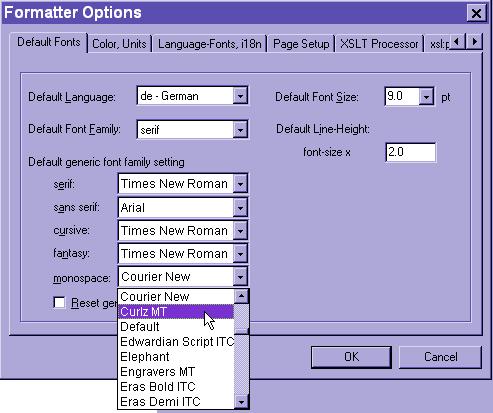Image resolution: width=493 pixels, height=413 pixels.
Task: Select Eras Bold ITC font
Action: [176, 386]
